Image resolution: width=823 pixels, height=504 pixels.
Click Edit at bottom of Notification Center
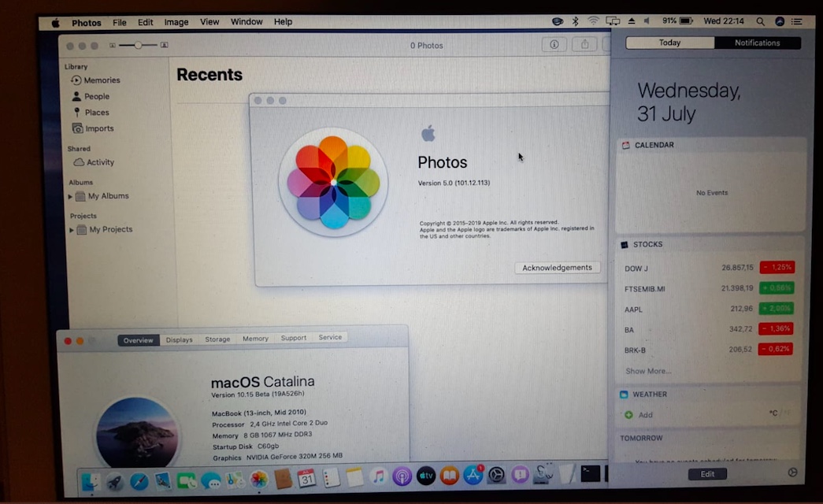coord(707,474)
